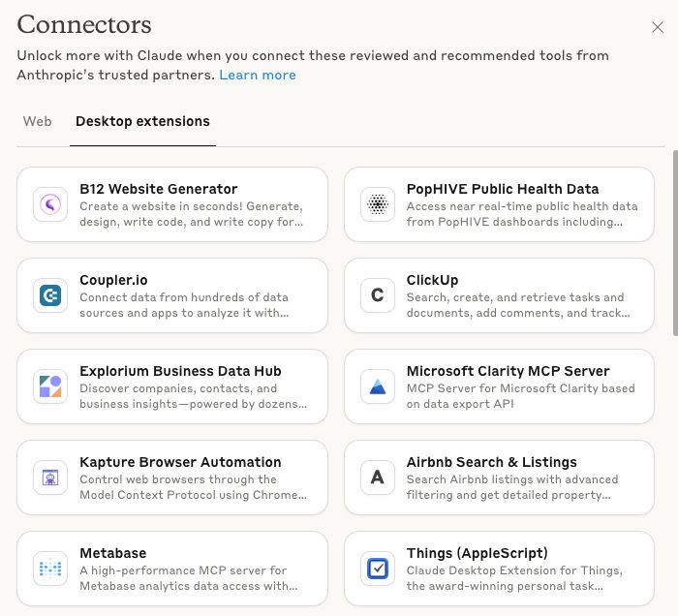
Task: Click the Things (AppleScript) checkbox icon
Action: tap(376, 569)
